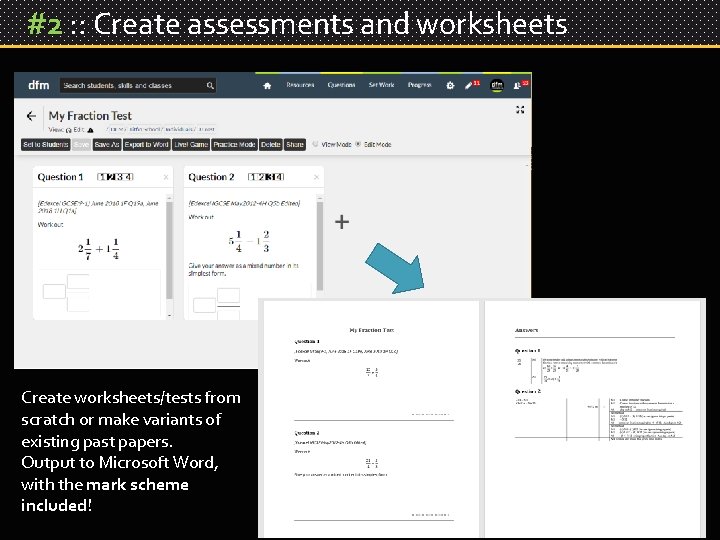Open the settings gear icon
This screenshot has height=540, width=720.
(450, 85)
